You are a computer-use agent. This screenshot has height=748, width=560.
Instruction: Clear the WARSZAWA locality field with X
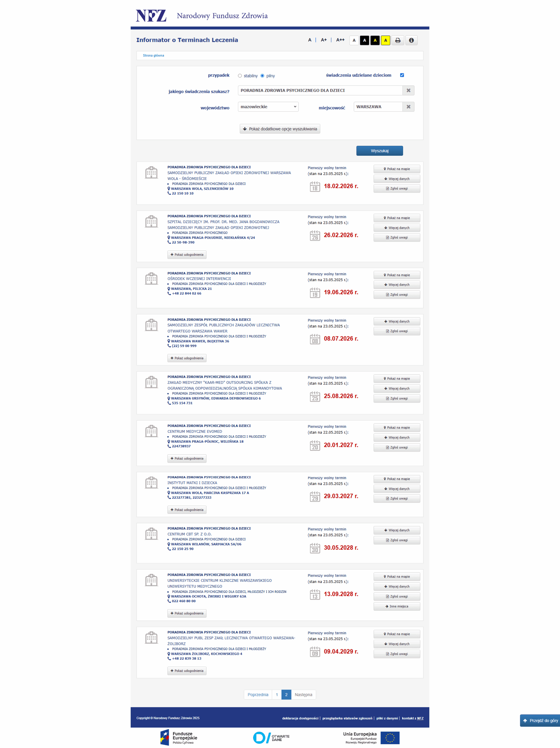[408, 107]
